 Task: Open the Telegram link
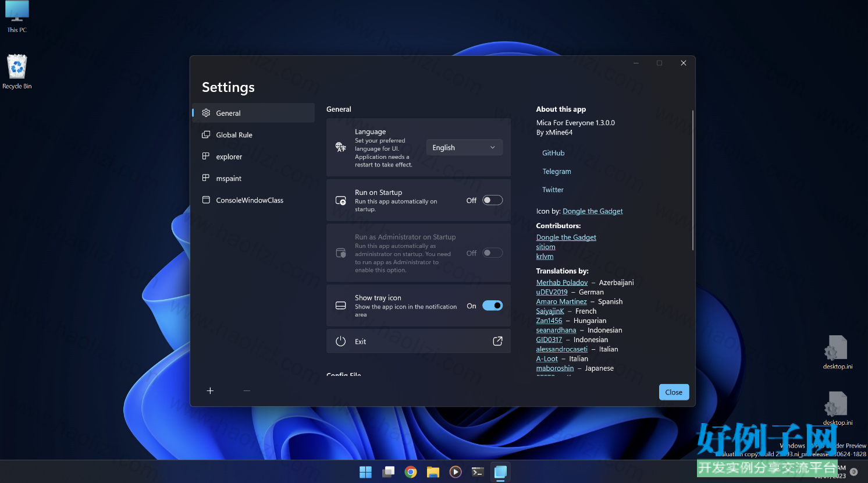[x=557, y=172]
